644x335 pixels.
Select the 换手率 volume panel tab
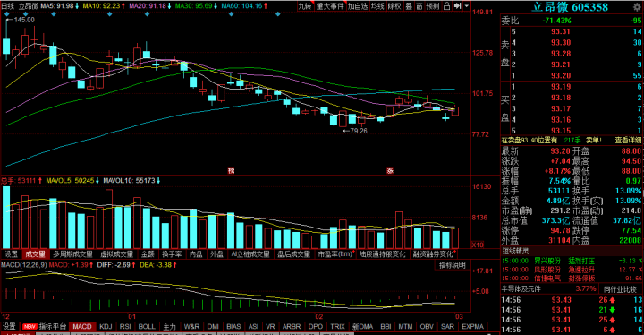(x=171, y=254)
